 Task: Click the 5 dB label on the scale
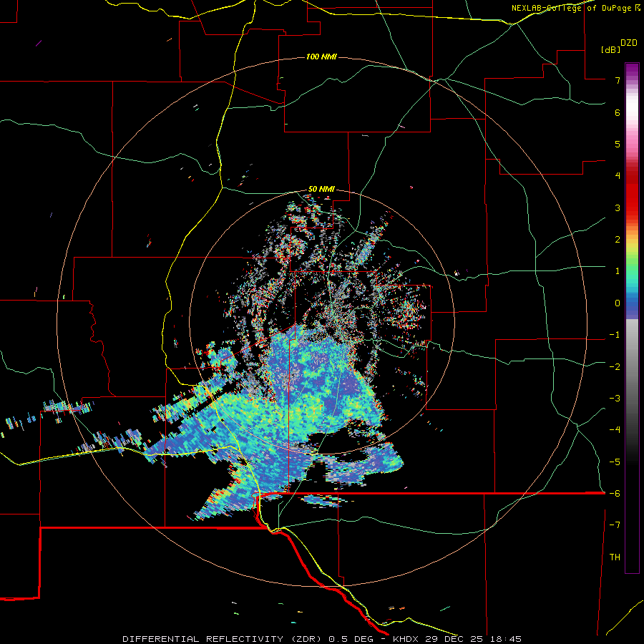[x=618, y=144]
